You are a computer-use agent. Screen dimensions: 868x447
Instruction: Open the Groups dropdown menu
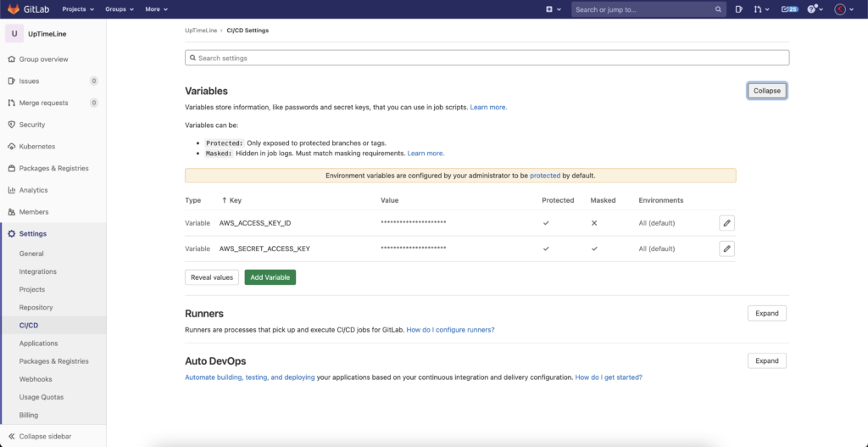120,9
